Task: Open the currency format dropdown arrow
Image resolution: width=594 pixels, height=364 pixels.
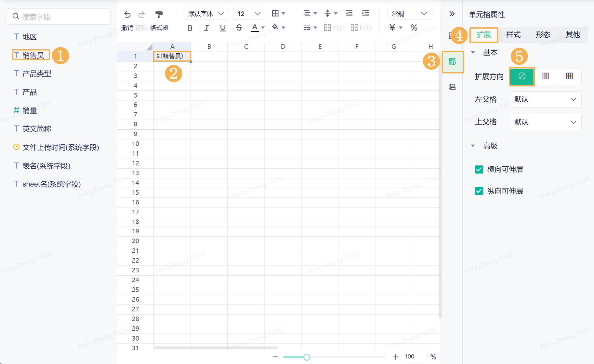Action: pos(401,28)
